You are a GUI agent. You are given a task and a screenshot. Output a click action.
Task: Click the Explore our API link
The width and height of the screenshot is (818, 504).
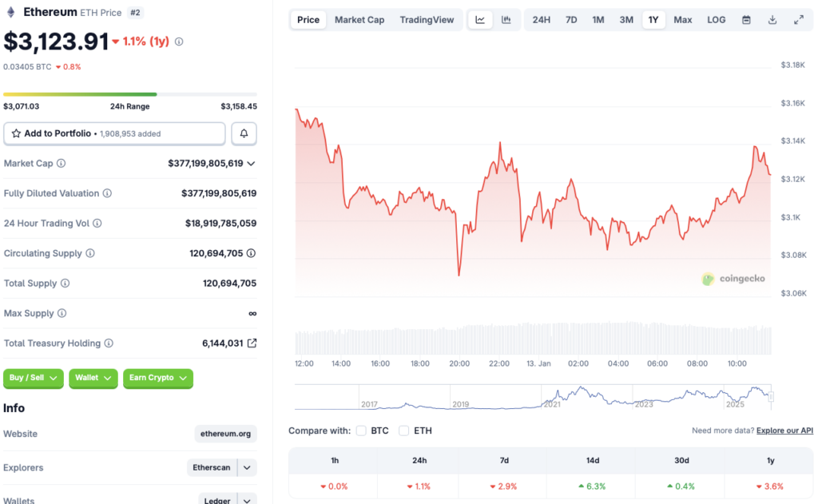click(x=784, y=431)
